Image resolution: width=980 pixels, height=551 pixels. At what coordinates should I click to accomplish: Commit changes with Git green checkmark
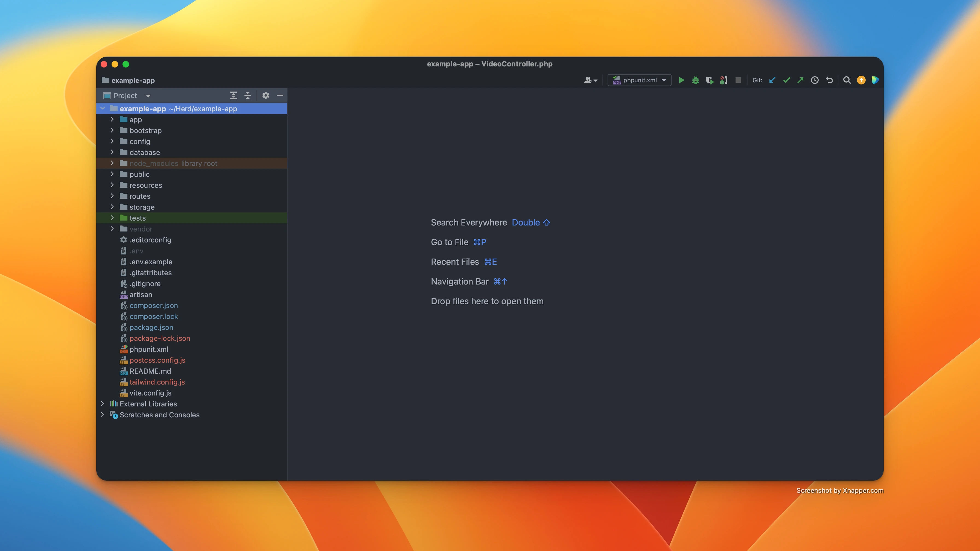[x=786, y=80]
